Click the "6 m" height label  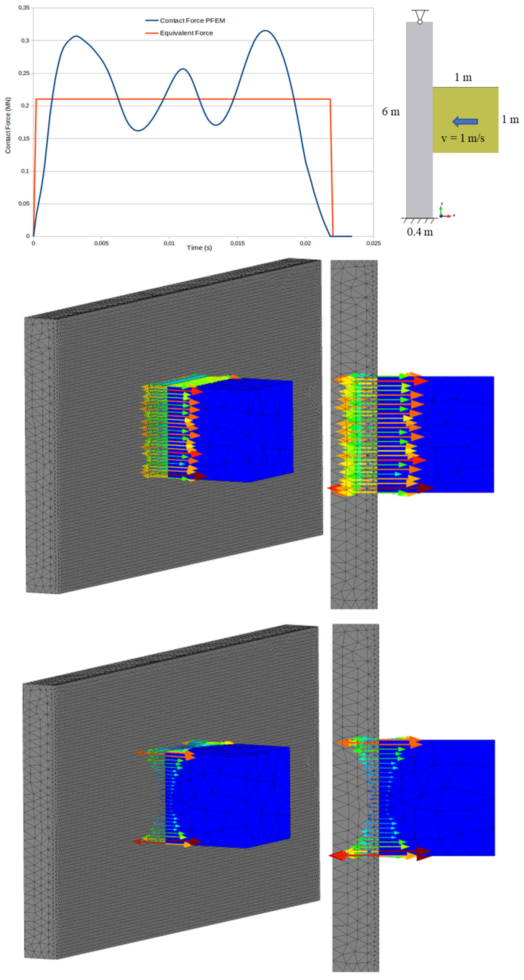[x=391, y=112]
